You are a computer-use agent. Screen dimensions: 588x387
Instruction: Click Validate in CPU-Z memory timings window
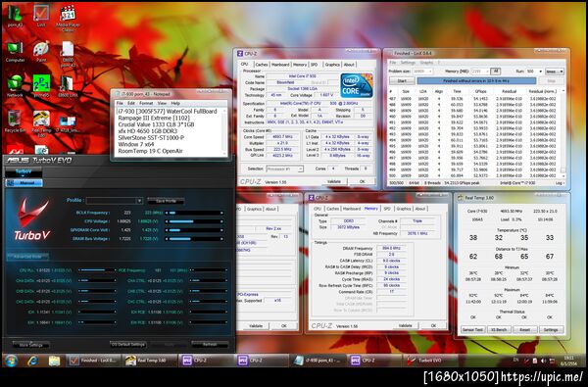405,325
